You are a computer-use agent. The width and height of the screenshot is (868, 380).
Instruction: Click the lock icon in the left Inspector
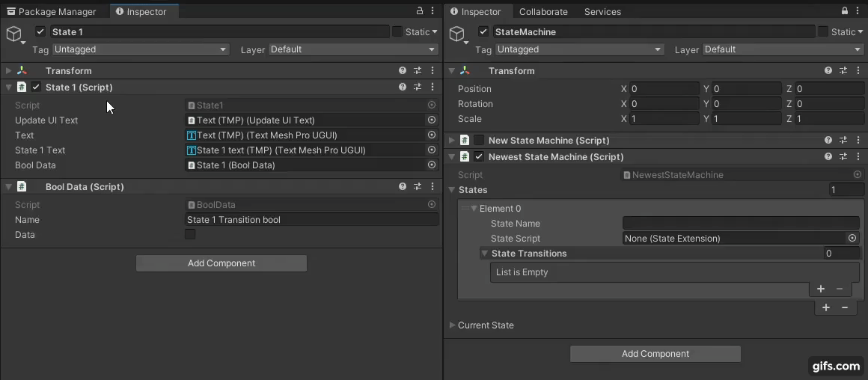[420, 11]
